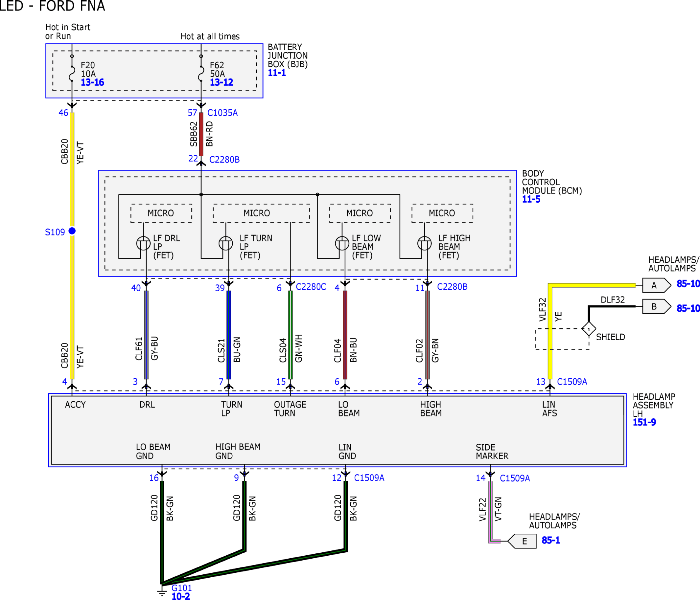Viewport: 700px width, 600px height.
Task: Select the off-page connector arrow A
Action: coord(656,285)
